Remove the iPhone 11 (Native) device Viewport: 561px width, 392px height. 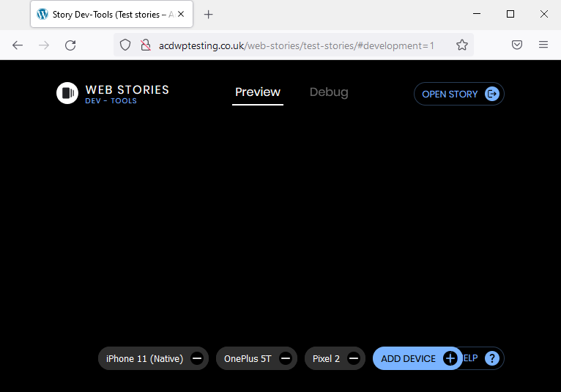[x=197, y=358]
